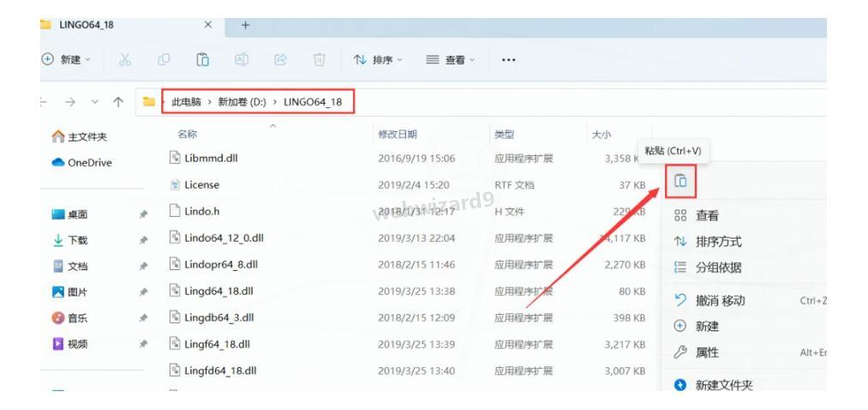Open the 查看 view dropdown in toolbar

point(451,60)
